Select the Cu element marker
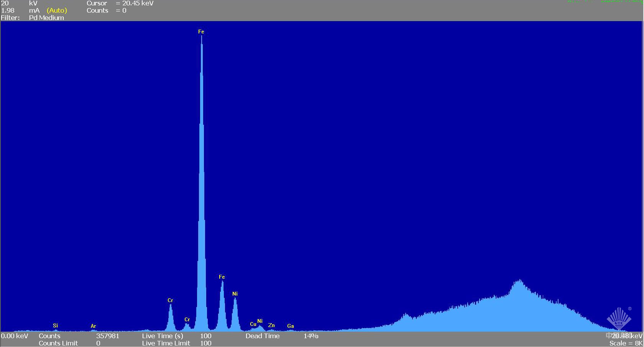This screenshot has width=644, height=347. 253,324
